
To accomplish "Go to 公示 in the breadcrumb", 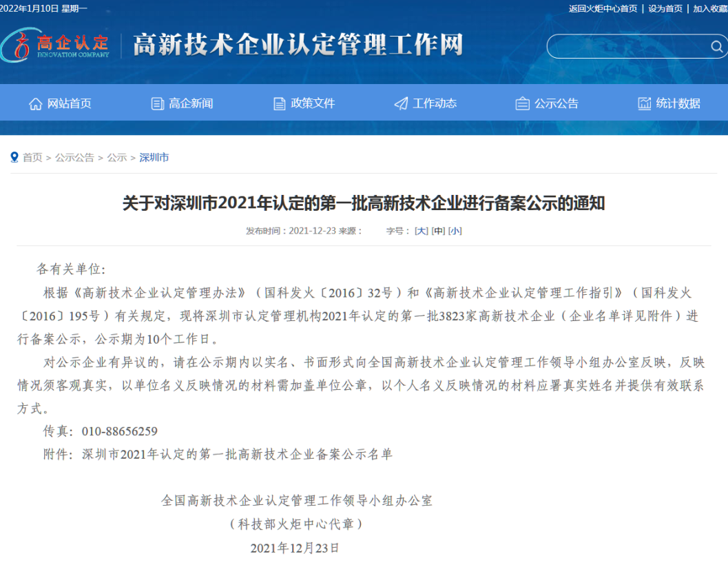I will 117,157.
